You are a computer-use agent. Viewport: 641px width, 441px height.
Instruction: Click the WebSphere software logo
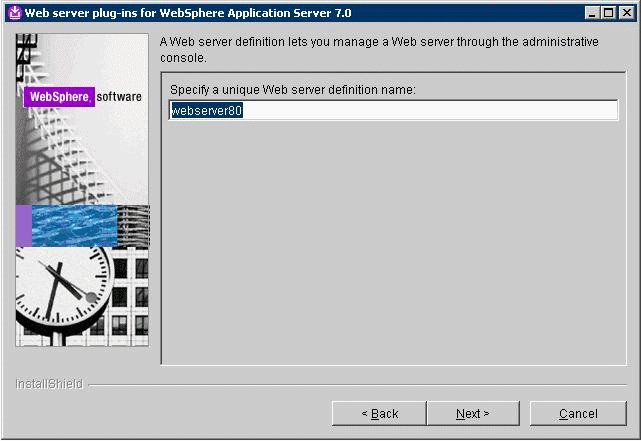point(83,97)
